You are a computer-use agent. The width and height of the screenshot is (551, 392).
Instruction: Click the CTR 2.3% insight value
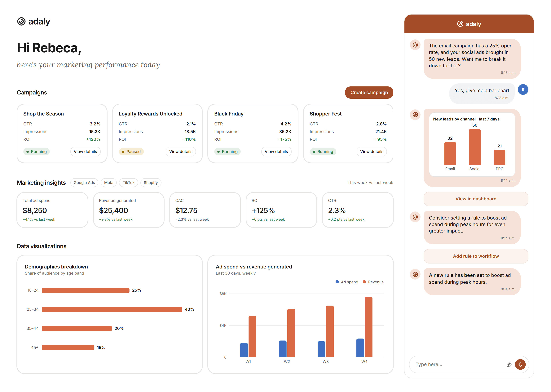tap(337, 211)
